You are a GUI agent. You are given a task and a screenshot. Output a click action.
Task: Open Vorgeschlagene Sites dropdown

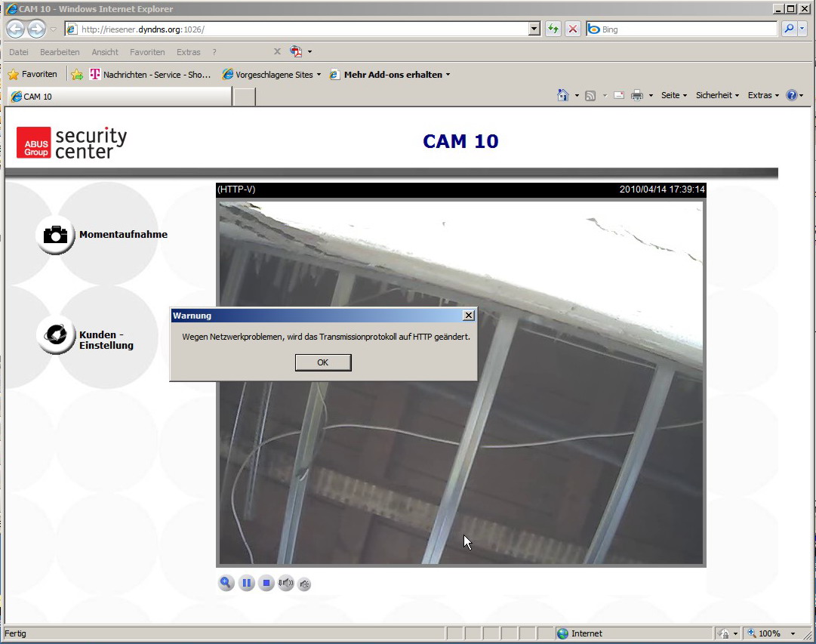pyautogui.click(x=272, y=75)
